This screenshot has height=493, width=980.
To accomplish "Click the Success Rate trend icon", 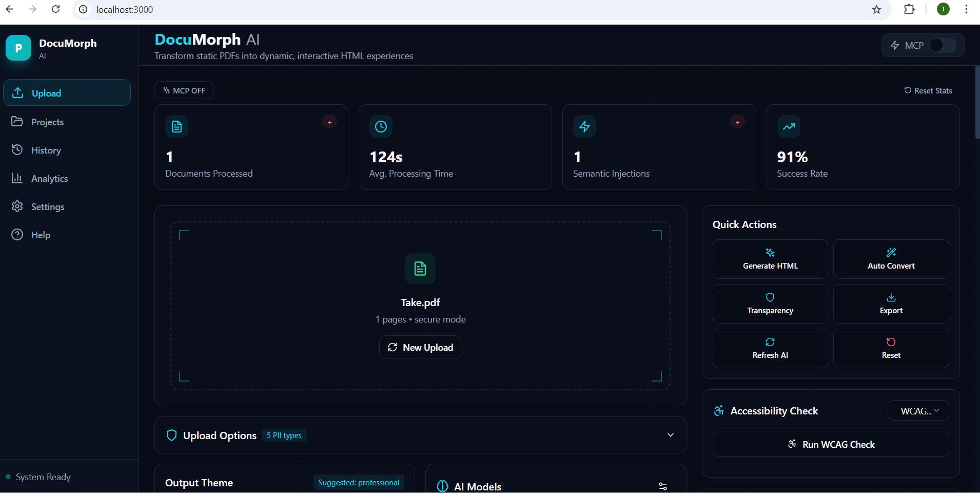I will (x=789, y=127).
